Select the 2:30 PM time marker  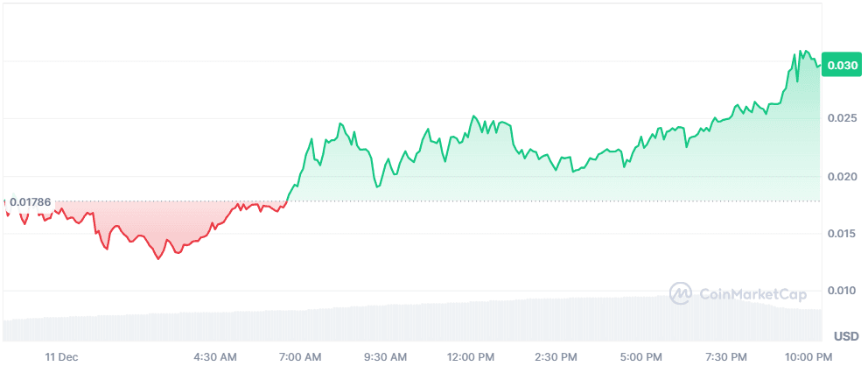click(556, 356)
